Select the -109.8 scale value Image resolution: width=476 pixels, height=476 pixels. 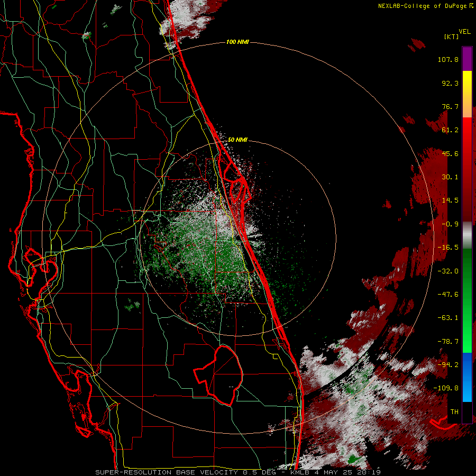(446, 388)
